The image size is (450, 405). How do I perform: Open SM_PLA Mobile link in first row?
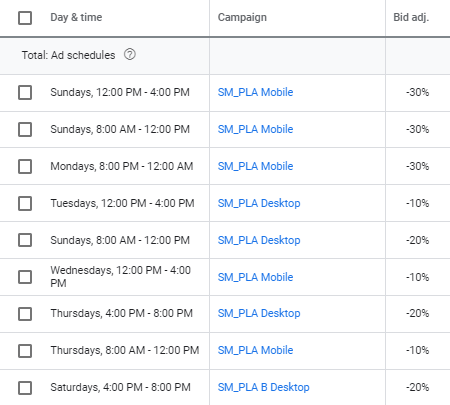(x=255, y=92)
